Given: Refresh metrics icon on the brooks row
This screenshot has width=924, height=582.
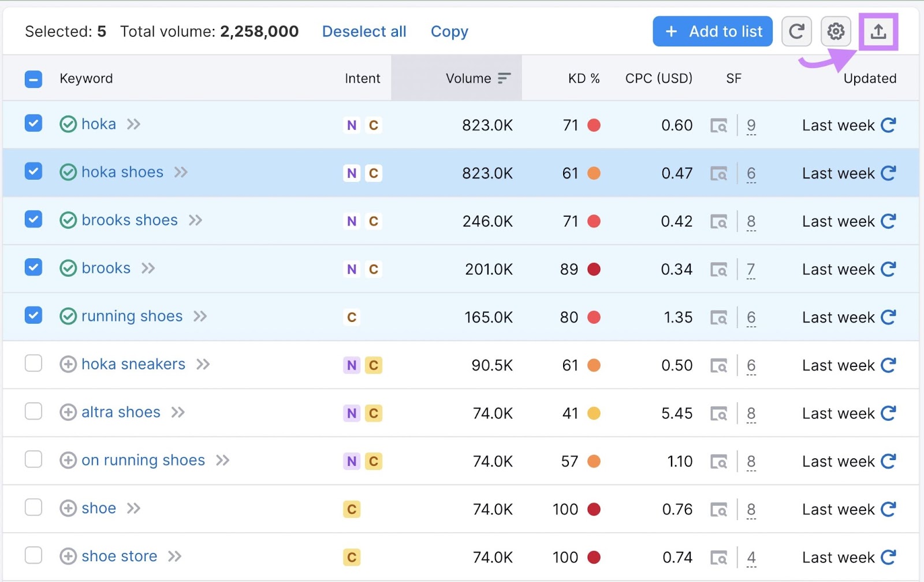Looking at the screenshot, I should point(889,269).
